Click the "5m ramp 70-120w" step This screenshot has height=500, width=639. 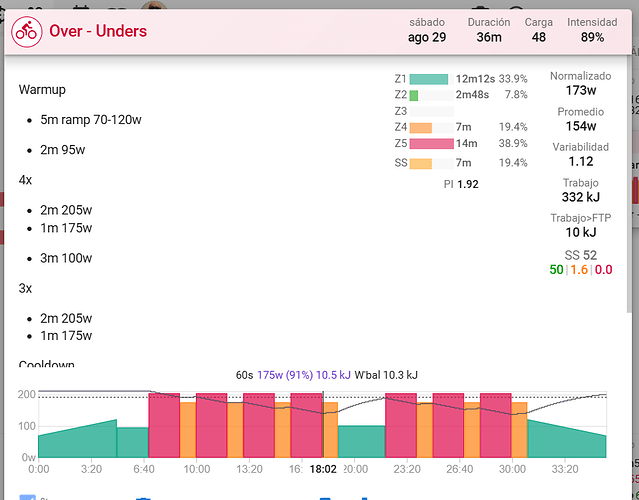pos(90,120)
